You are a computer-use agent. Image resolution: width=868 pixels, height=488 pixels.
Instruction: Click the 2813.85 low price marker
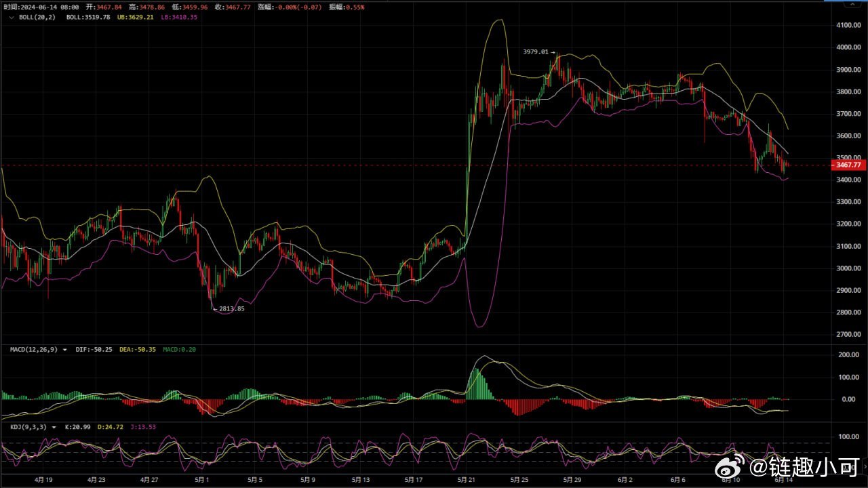coord(231,308)
